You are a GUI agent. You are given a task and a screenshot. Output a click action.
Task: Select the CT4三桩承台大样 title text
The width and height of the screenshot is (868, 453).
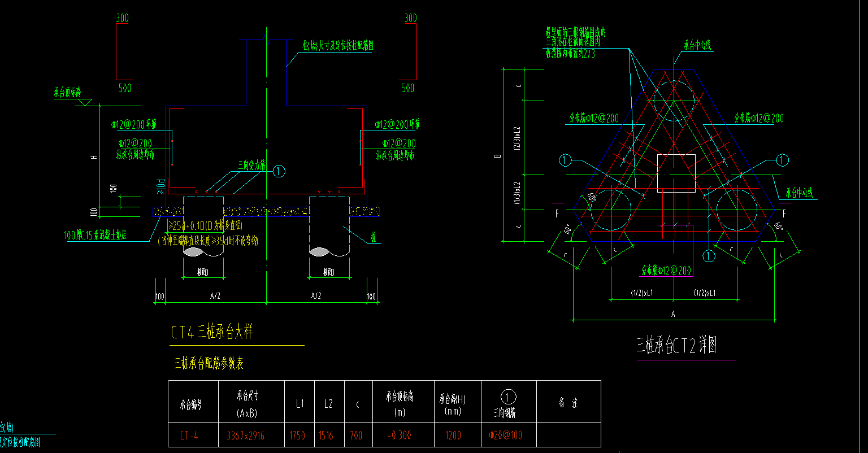[212, 332]
